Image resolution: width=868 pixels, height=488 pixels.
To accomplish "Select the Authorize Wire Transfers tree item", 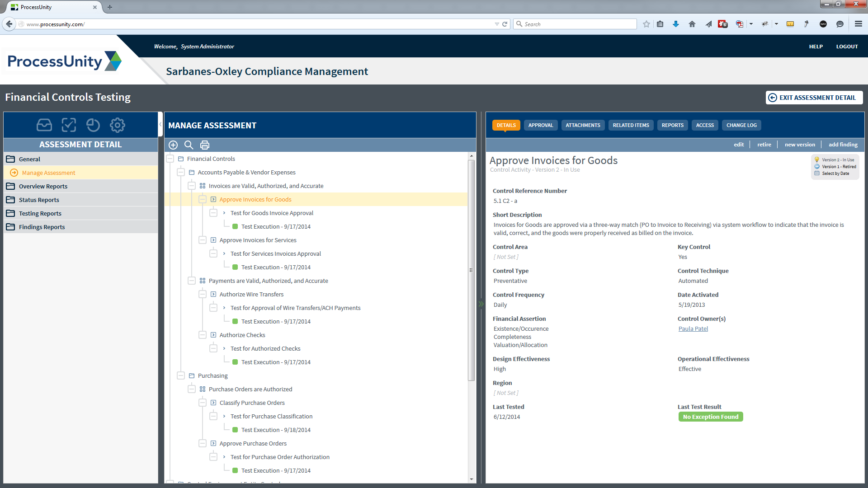I will point(251,294).
